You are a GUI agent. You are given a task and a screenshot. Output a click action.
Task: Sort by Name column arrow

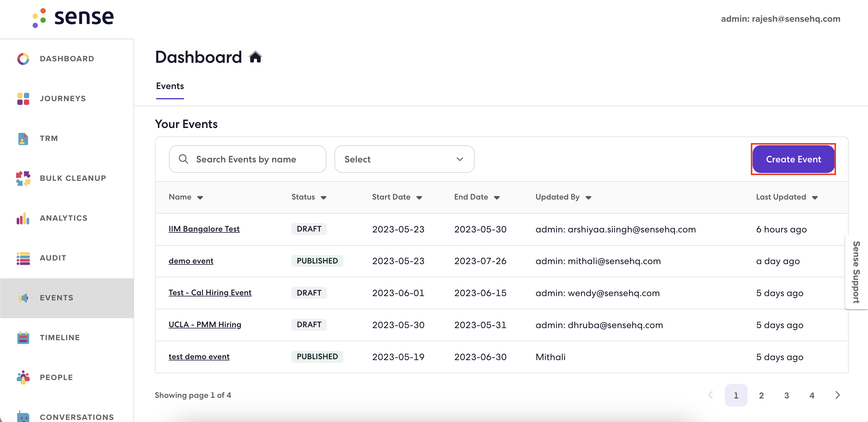click(x=200, y=198)
